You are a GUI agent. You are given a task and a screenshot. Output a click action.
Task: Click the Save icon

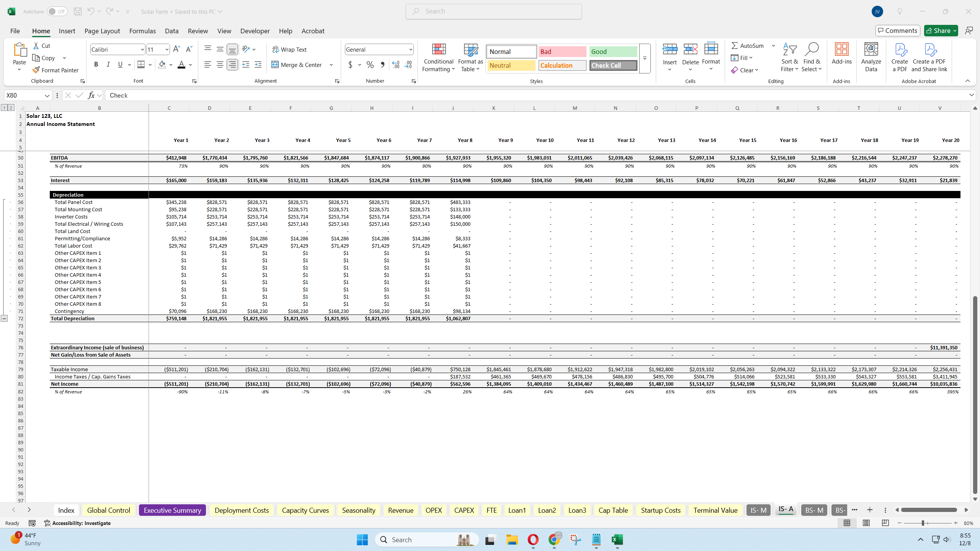[x=78, y=11]
